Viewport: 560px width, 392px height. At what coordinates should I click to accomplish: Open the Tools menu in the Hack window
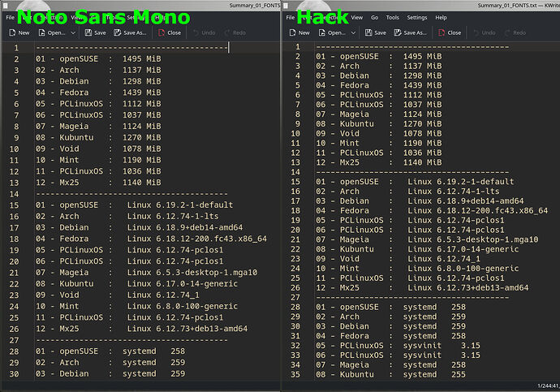393,18
